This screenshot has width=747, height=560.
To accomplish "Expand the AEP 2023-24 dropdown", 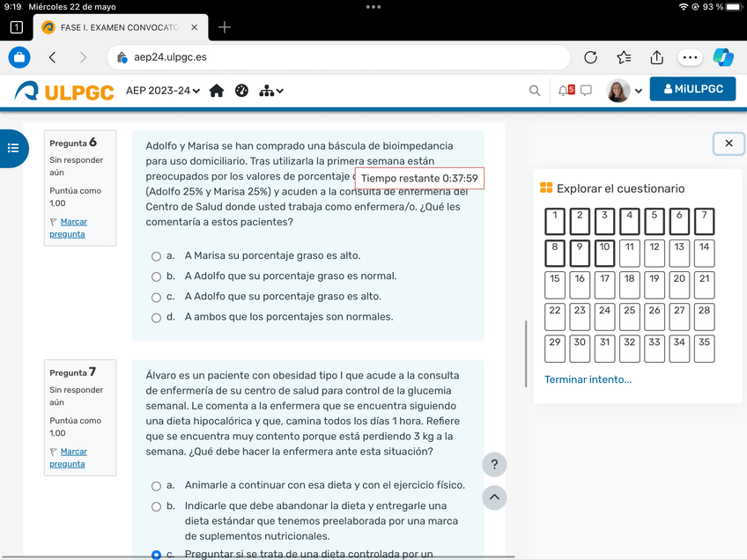I will point(163,91).
